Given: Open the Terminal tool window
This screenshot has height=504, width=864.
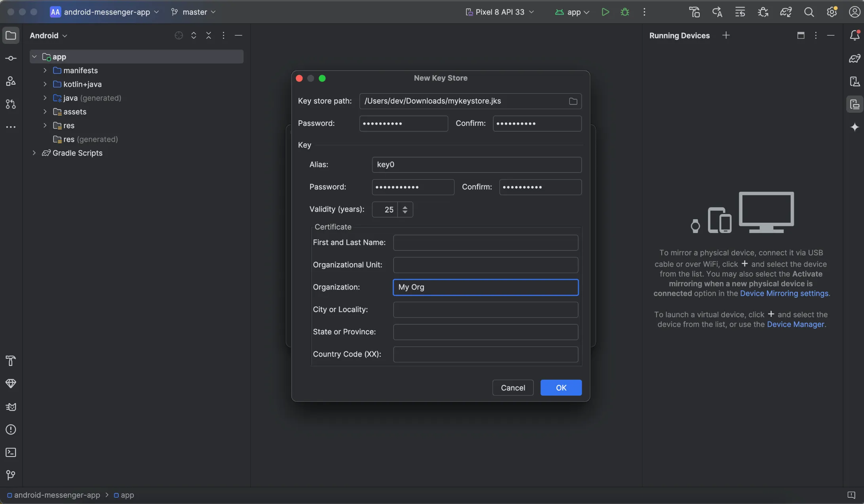Looking at the screenshot, I should pos(11,453).
